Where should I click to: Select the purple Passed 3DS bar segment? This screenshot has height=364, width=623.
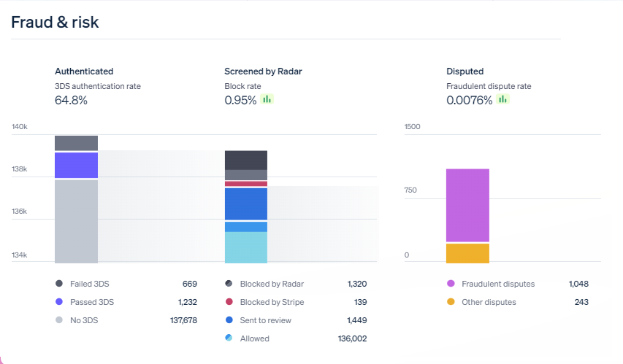coord(76,165)
